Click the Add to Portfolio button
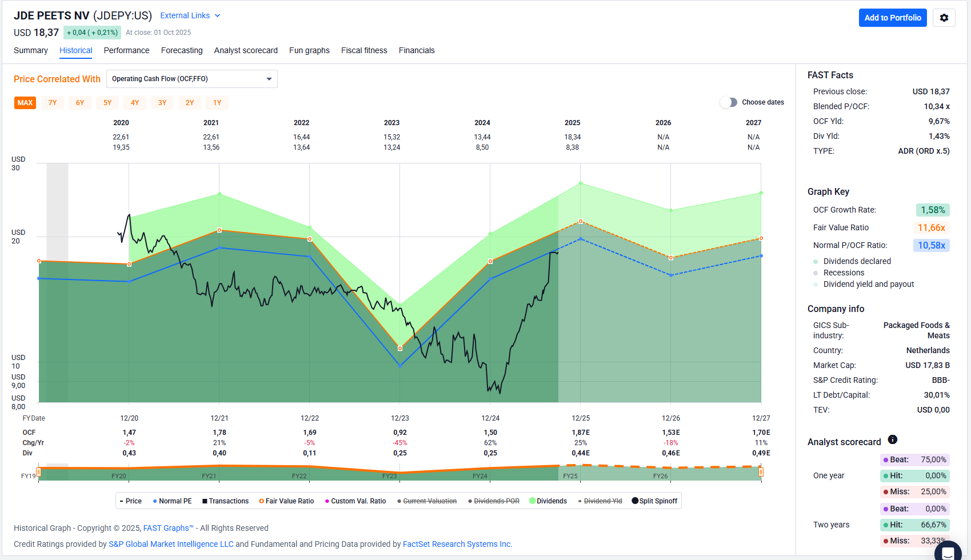This screenshot has width=971, height=560. pos(892,18)
